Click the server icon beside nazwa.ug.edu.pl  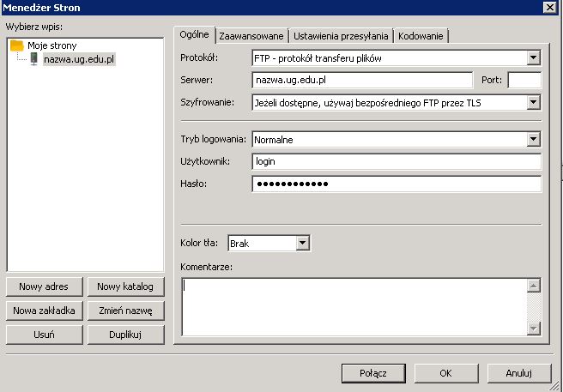coord(33,59)
